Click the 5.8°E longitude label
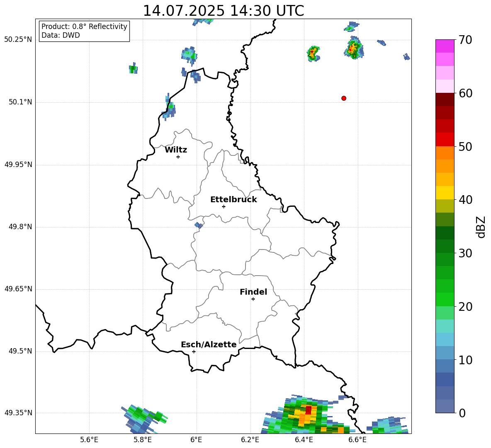This screenshot has width=491, height=448. (143, 440)
